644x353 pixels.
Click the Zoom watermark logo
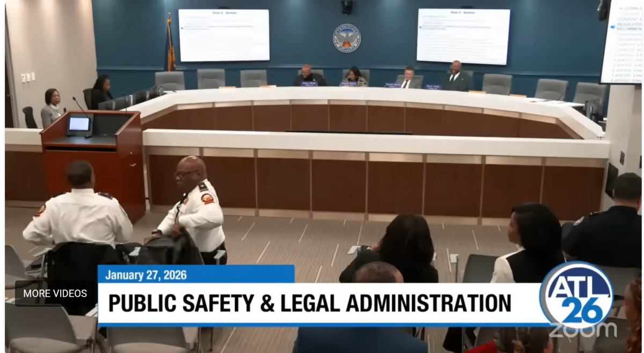click(582, 330)
